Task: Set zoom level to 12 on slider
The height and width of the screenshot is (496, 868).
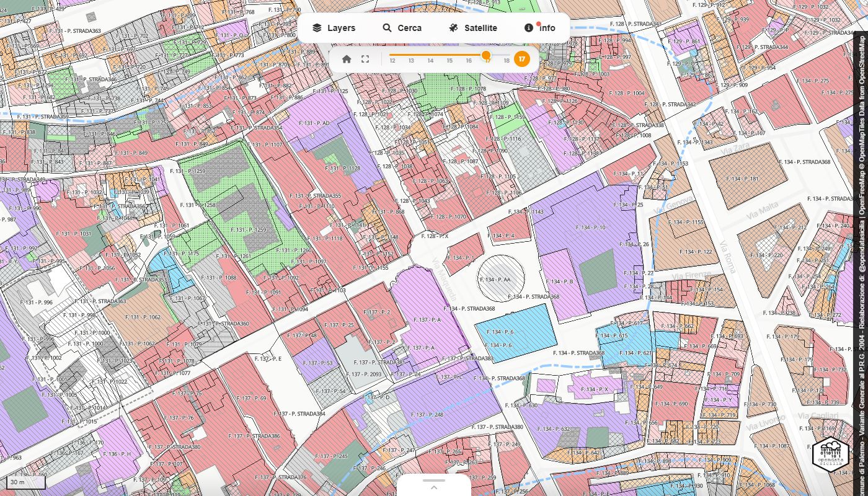Action: click(392, 61)
